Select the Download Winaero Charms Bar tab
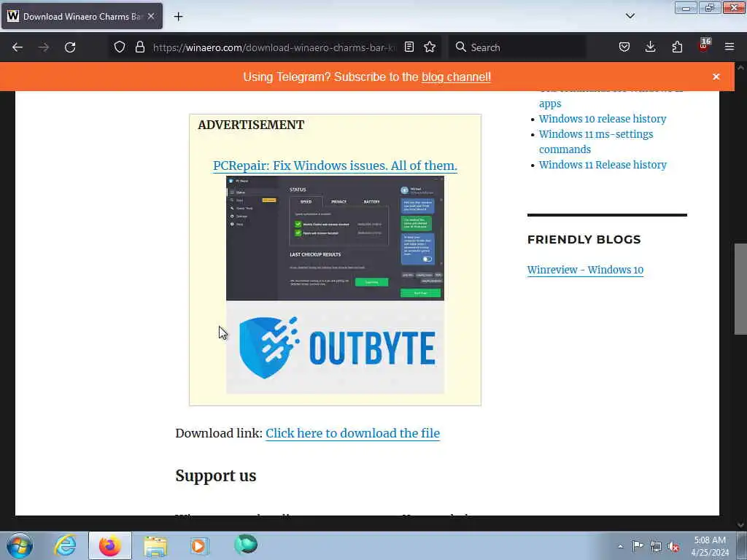This screenshot has width=747, height=560. 82,16
